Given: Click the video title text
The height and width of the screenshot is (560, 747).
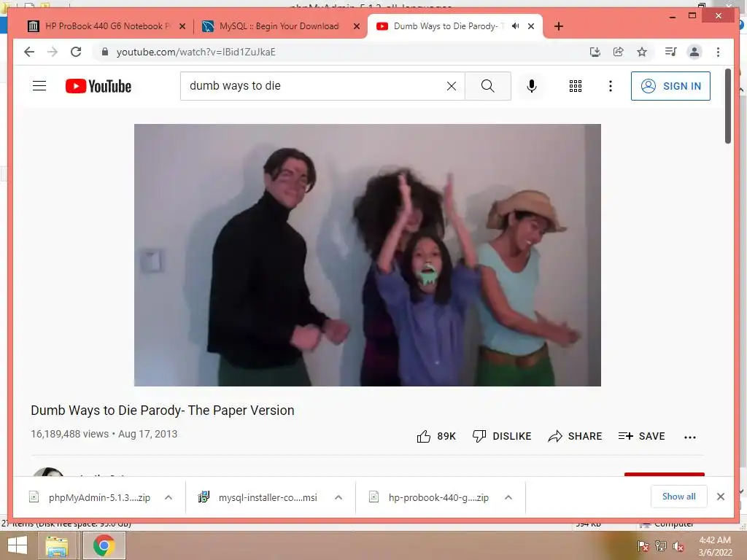Looking at the screenshot, I should pyautogui.click(x=163, y=411).
